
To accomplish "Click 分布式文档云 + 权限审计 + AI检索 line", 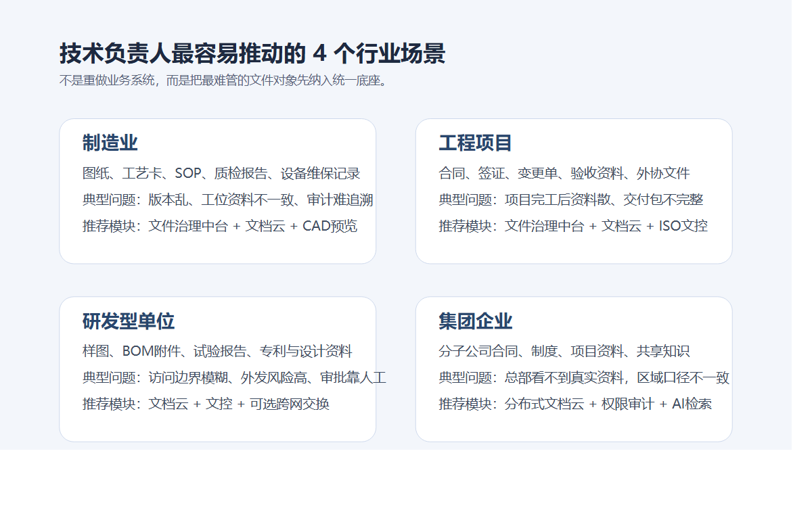I will click(575, 404).
